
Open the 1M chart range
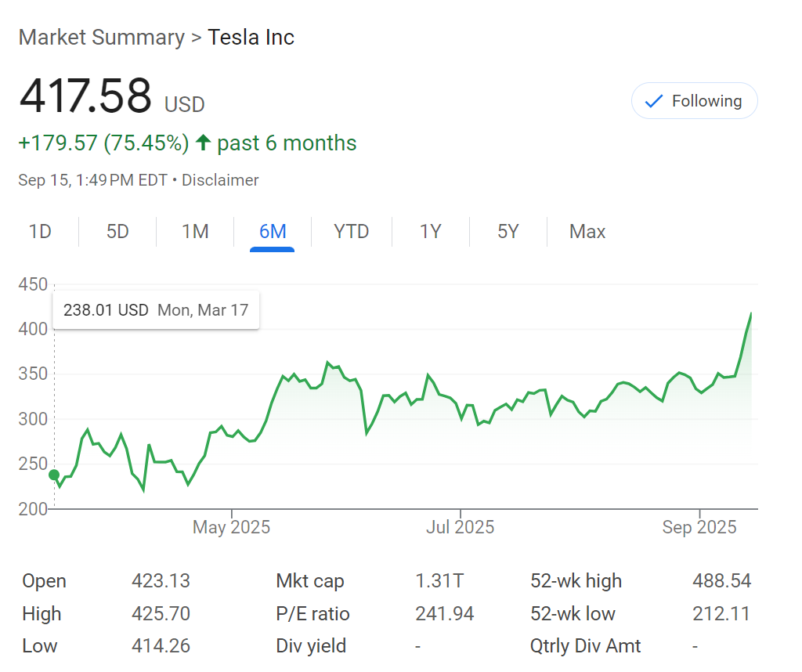click(x=195, y=232)
